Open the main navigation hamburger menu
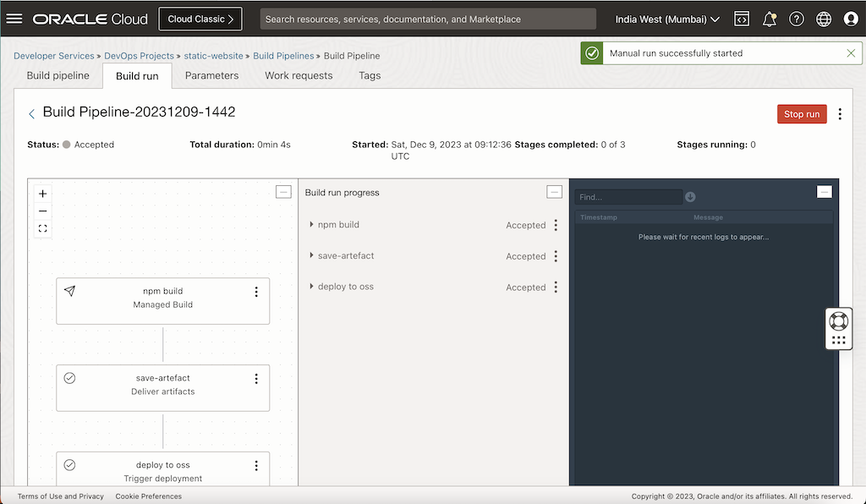The image size is (866, 504). 14,18
